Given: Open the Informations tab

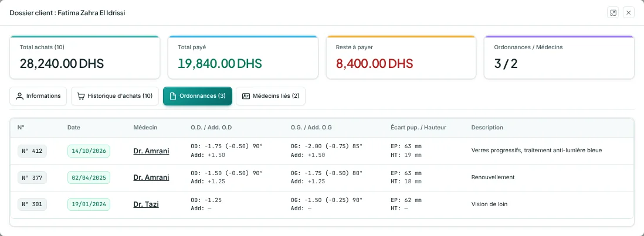Looking at the screenshot, I should (38, 96).
